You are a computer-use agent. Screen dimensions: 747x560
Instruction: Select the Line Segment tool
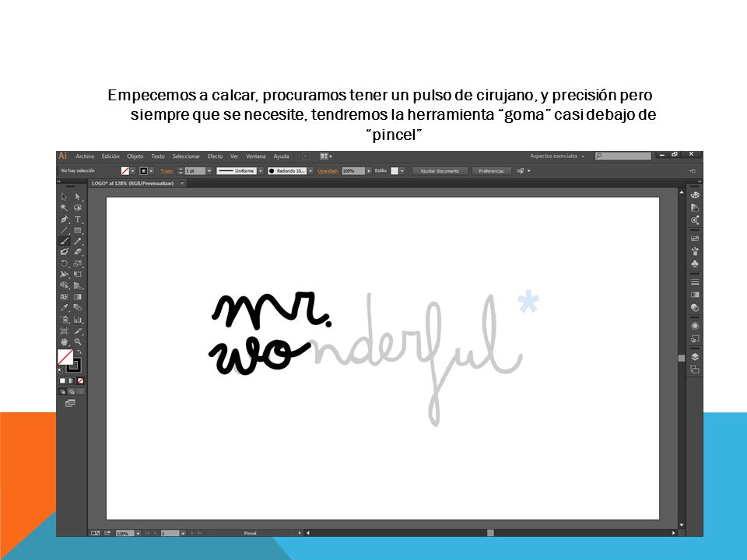pos(65,230)
